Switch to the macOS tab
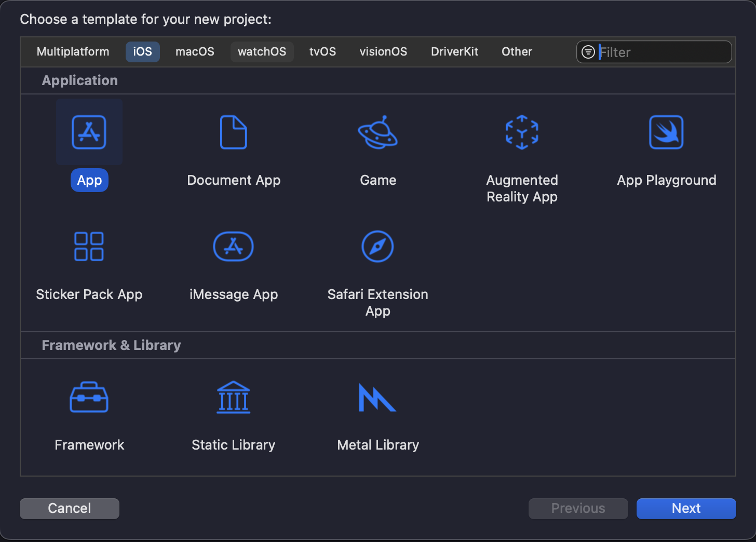The width and height of the screenshot is (756, 542). 195,52
